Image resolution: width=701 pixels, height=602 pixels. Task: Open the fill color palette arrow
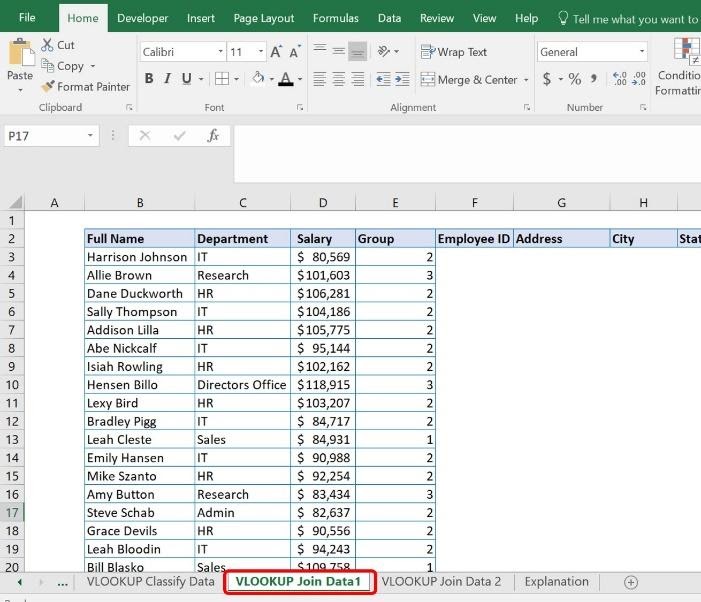[x=271, y=80]
